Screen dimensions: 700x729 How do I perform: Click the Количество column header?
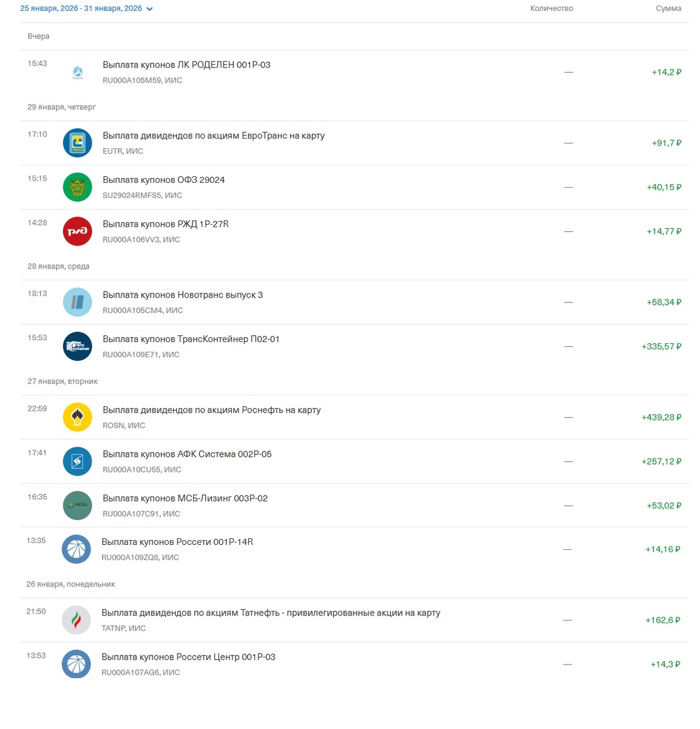click(551, 9)
